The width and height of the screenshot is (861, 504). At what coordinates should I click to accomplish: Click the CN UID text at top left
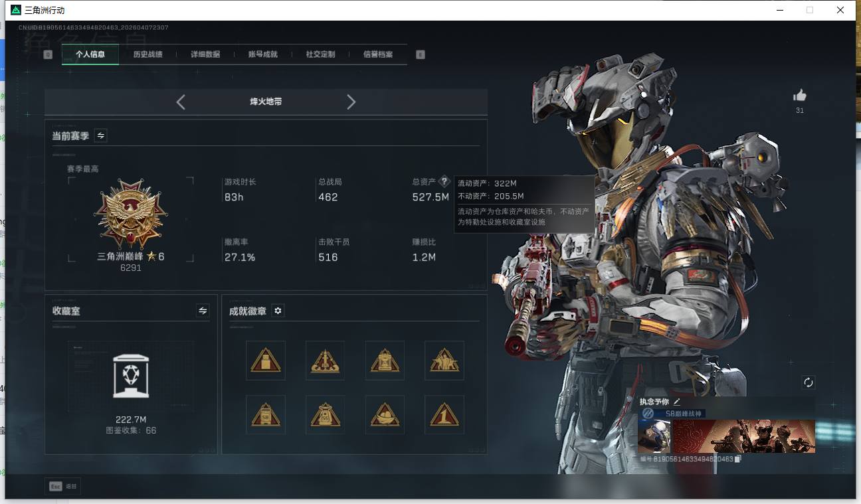click(x=93, y=27)
